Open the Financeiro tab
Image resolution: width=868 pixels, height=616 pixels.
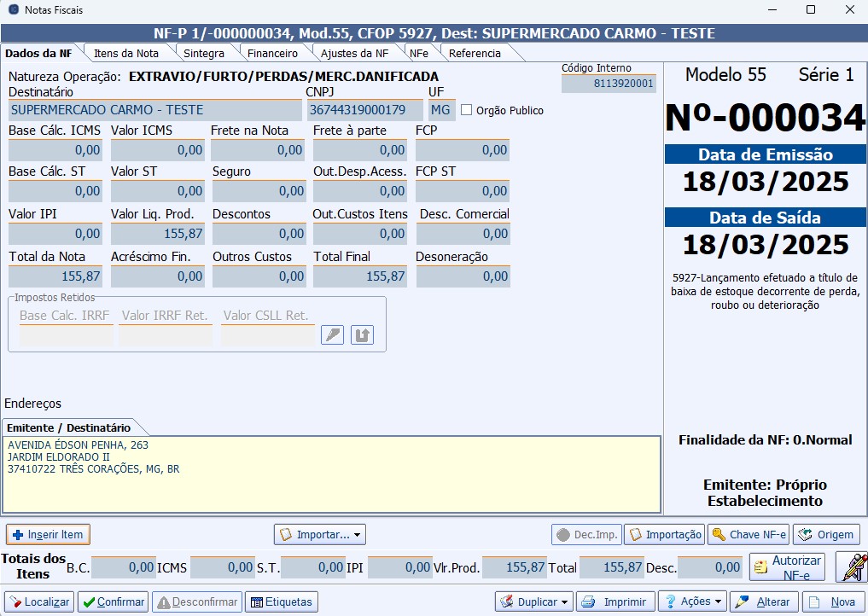(272, 53)
